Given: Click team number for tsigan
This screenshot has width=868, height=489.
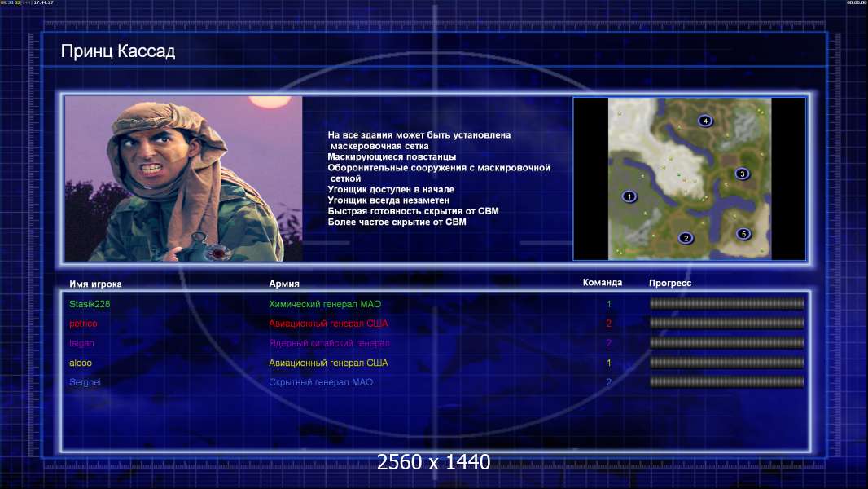Looking at the screenshot, I should click(x=609, y=343).
